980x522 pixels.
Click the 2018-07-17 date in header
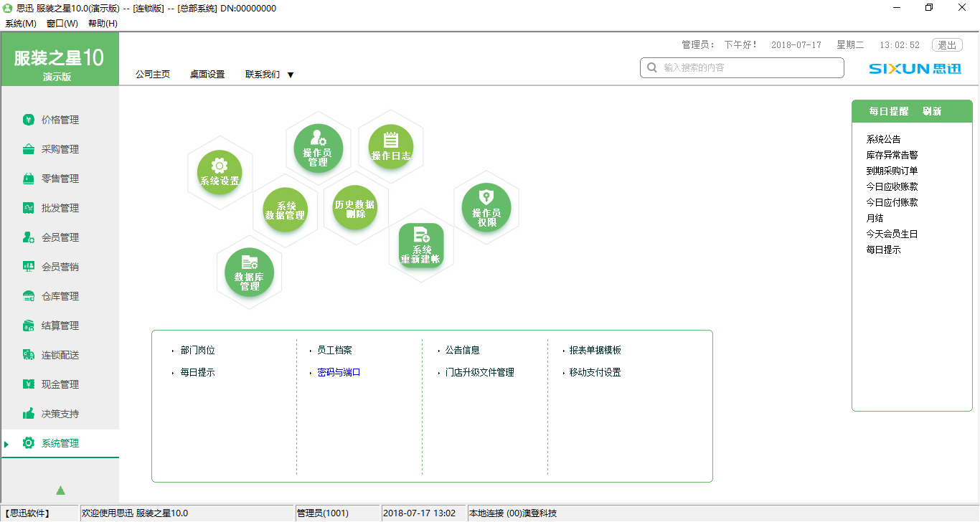tap(796, 44)
